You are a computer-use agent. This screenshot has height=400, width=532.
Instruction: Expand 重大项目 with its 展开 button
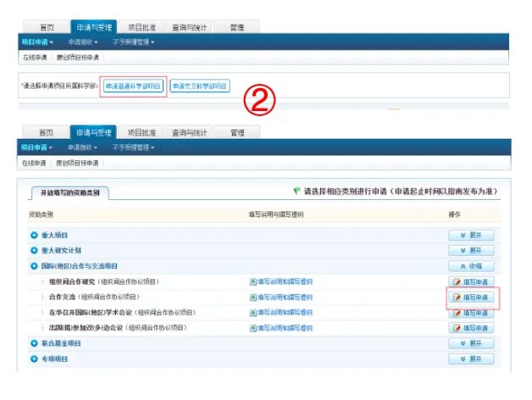pos(471,235)
